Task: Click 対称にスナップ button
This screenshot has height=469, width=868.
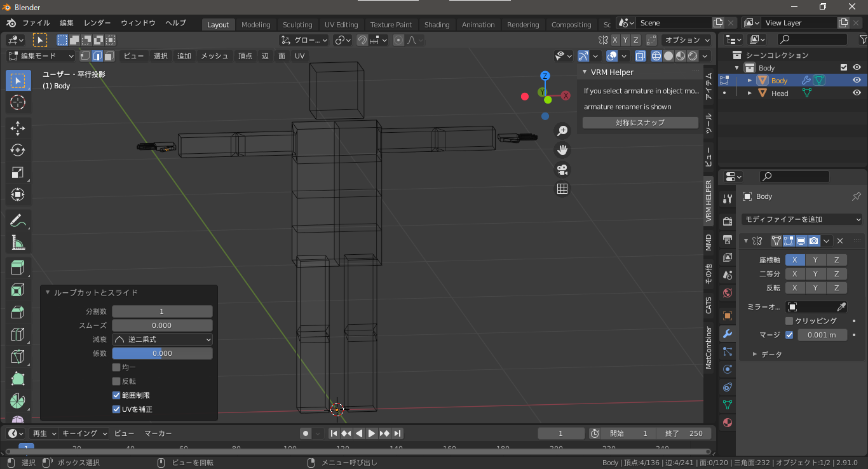Action: 641,123
